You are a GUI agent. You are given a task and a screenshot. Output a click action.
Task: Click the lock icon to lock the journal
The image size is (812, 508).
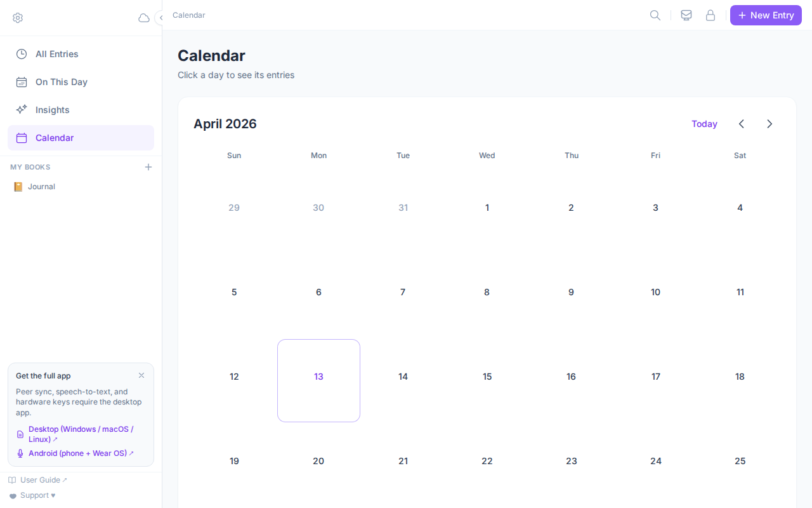point(710,15)
